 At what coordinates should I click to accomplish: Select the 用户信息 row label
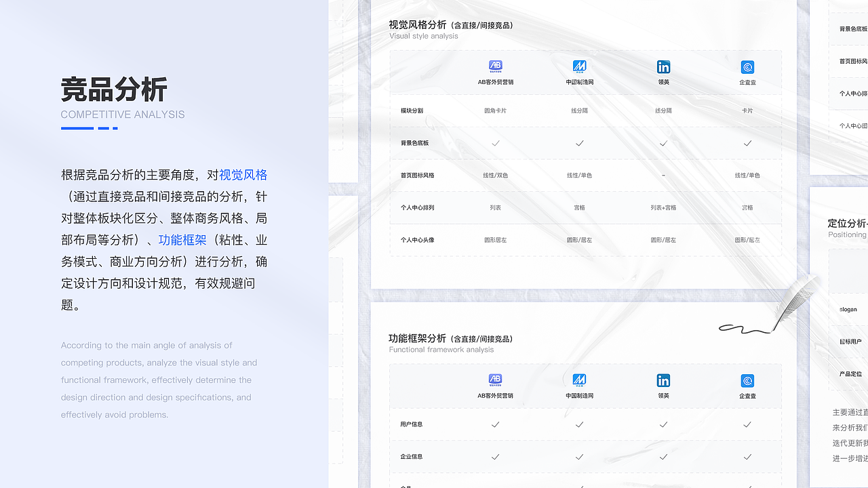point(412,424)
